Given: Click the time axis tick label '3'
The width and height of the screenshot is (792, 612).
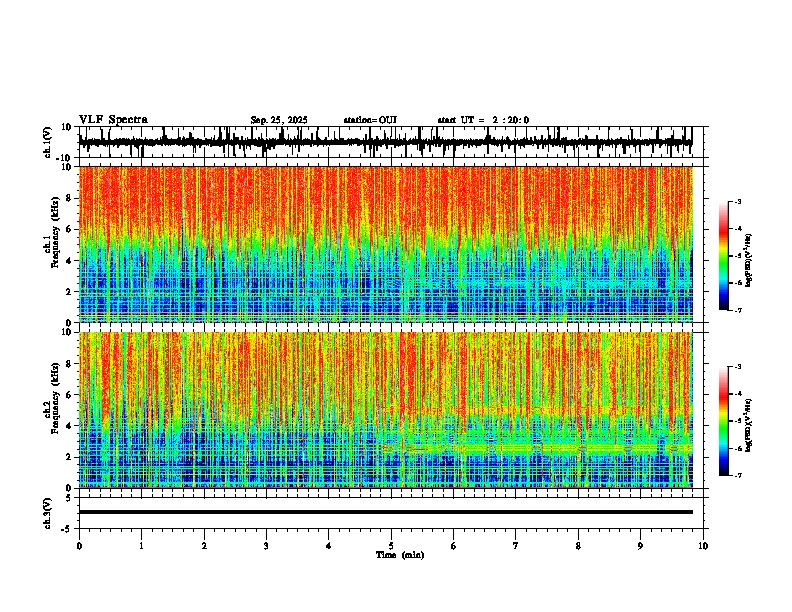Looking at the screenshot, I should (266, 546).
